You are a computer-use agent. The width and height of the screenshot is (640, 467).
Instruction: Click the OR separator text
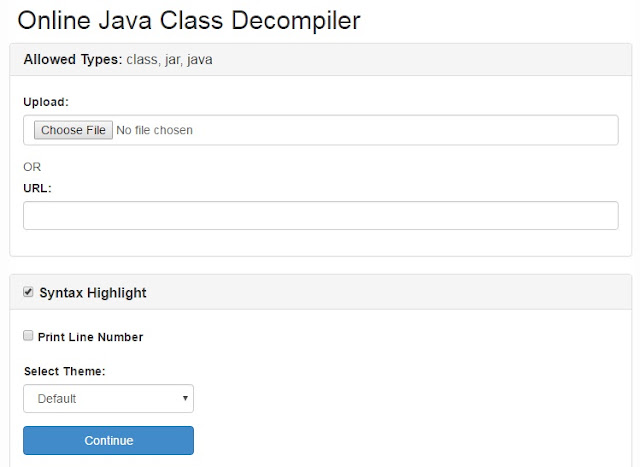pos(32,167)
